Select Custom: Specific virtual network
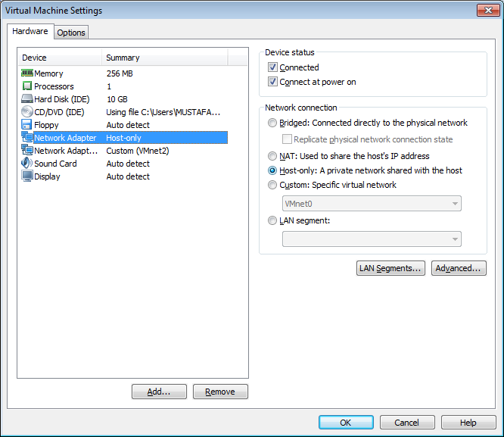 coord(272,185)
